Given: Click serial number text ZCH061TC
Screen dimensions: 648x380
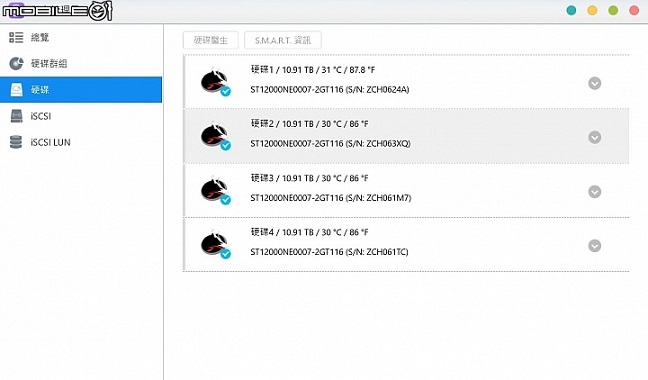Looking at the screenshot, I should tap(386, 252).
